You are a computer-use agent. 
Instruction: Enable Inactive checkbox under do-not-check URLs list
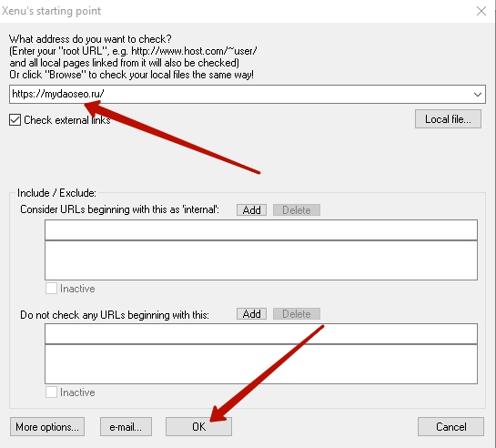click(x=51, y=392)
